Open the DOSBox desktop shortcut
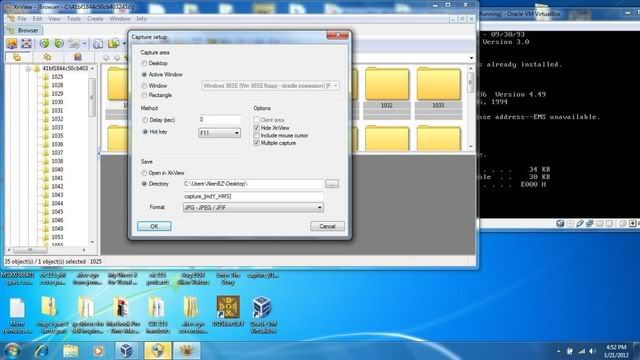The height and width of the screenshot is (360, 640). 228,311
